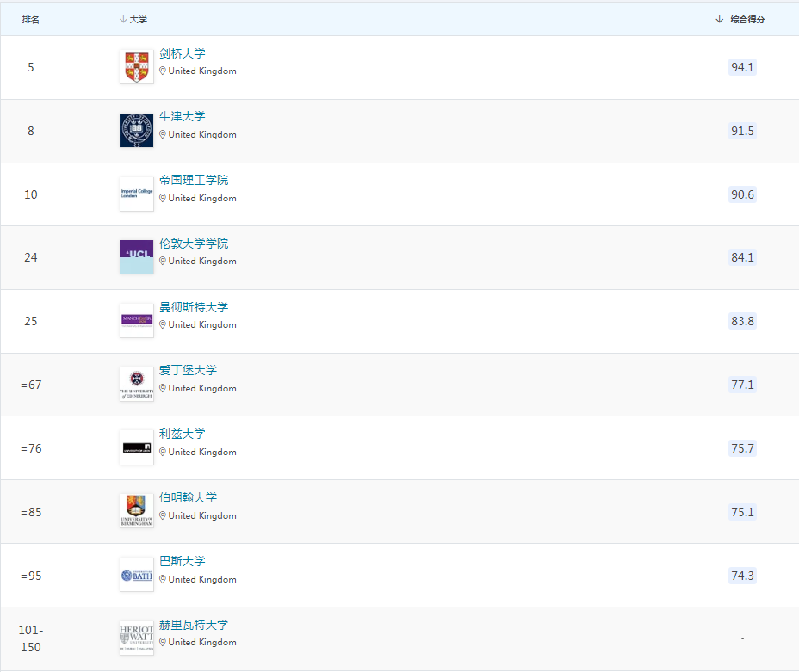This screenshot has height=672, width=799.
Task: Open the 赫里瓦特大学 link
Action: [194, 626]
